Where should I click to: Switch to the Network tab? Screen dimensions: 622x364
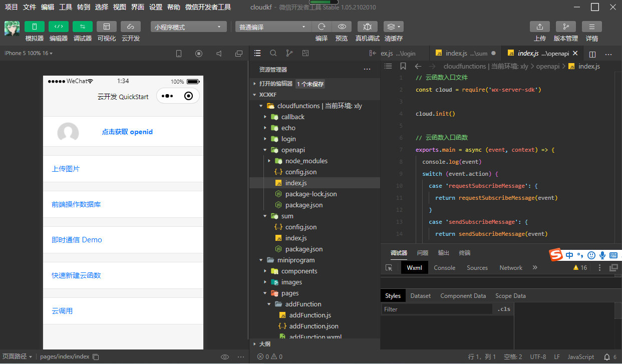pos(511,268)
